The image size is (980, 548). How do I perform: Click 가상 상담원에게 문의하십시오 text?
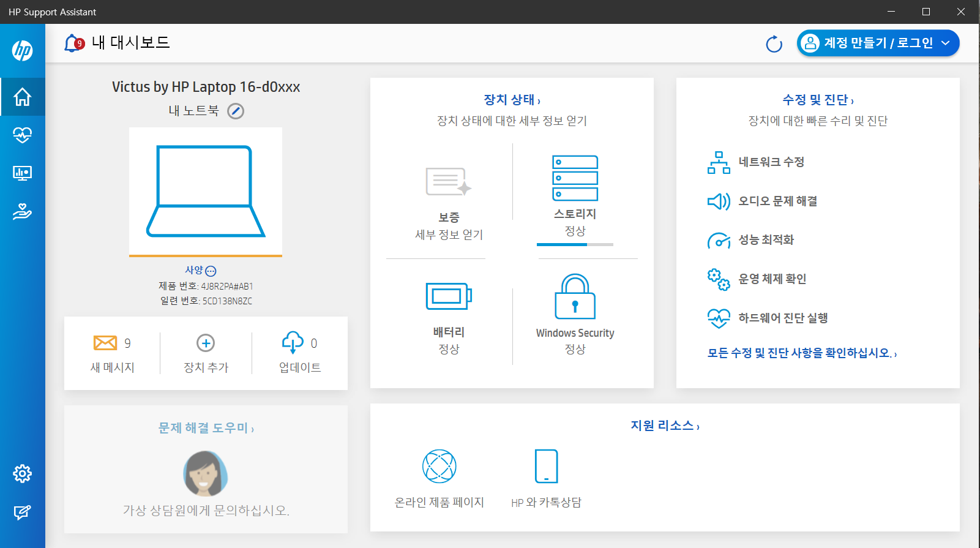(x=206, y=510)
